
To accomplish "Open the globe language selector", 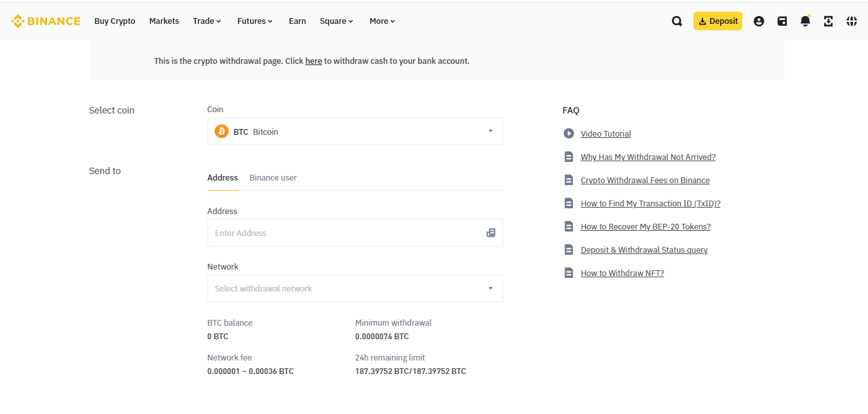I will click(851, 21).
